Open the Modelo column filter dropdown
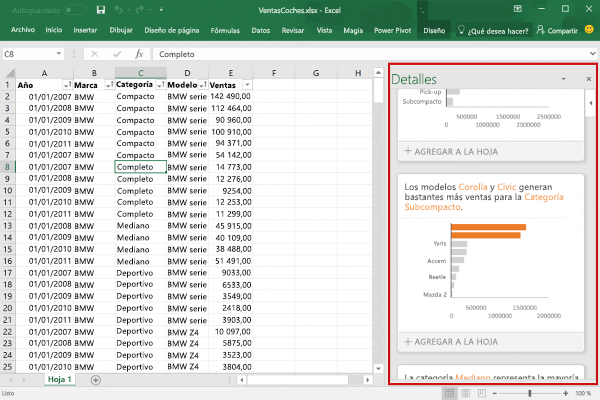The width and height of the screenshot is (600, 400). [203, 85]
